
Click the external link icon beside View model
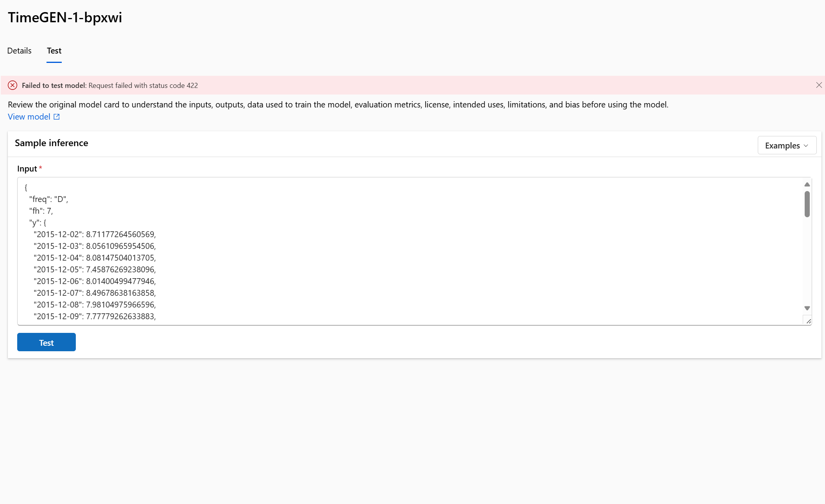coord(57,117)
